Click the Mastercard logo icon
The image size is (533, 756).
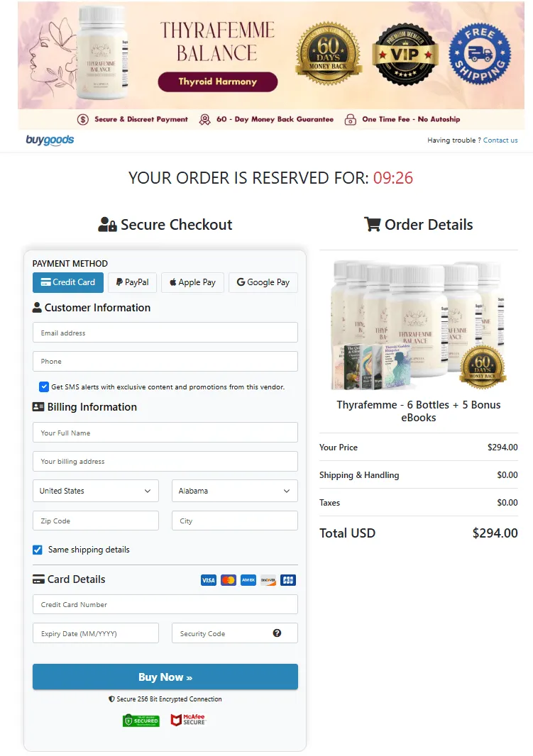228,580
